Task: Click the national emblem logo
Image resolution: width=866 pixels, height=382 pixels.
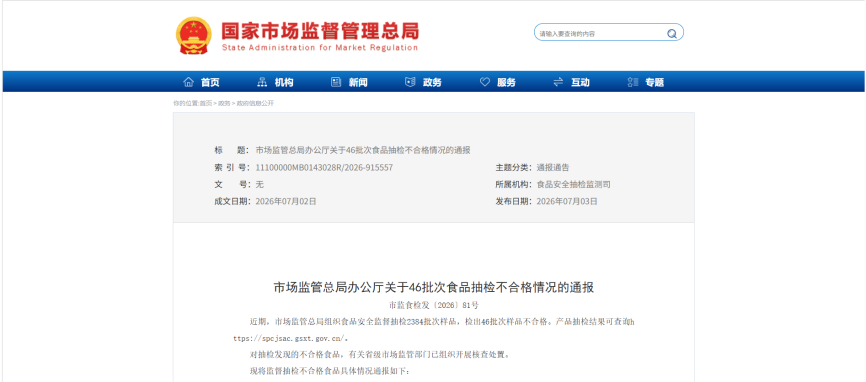Action: coord(193,35)
